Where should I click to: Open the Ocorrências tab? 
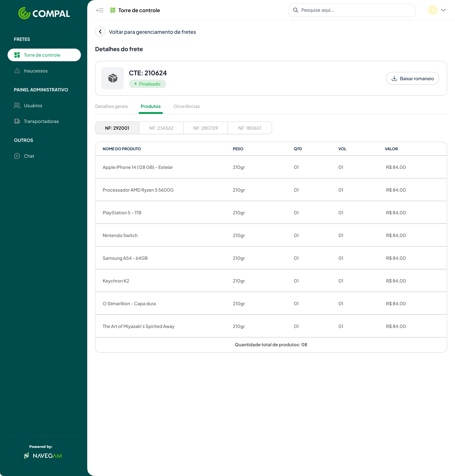(x=187, y=106)
